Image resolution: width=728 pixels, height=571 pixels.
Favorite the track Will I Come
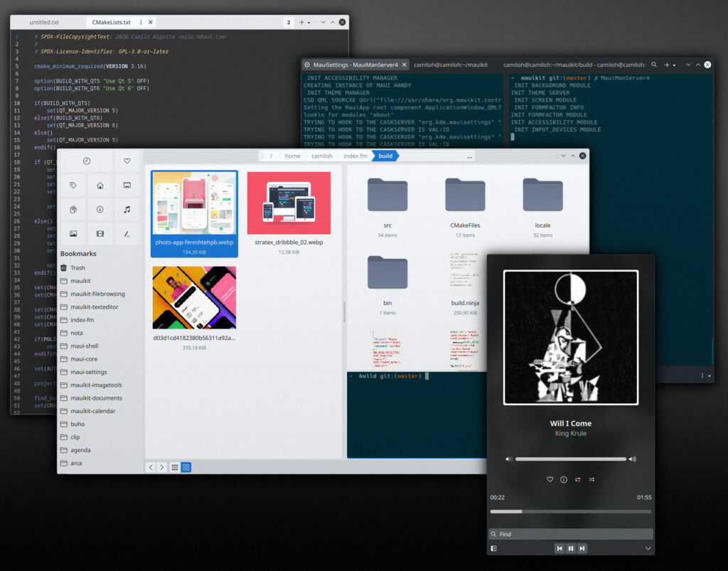(550, 479)
